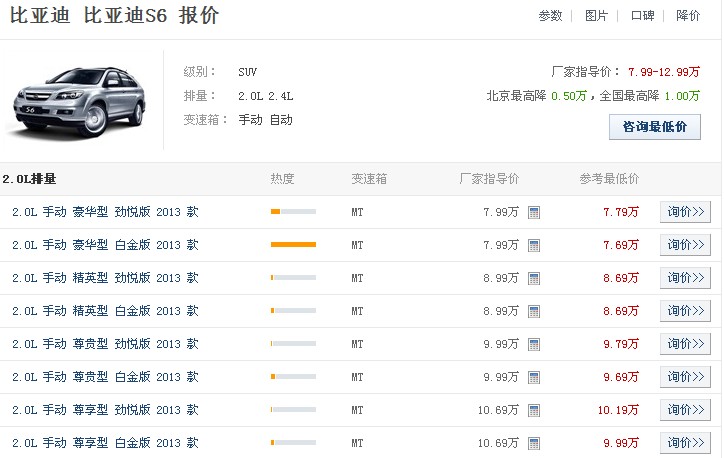Viewport: 724px width, 458px height.
Task: Open calculator icon in 尊贵型 白金版 row
Action: click(x=534, y=378)
